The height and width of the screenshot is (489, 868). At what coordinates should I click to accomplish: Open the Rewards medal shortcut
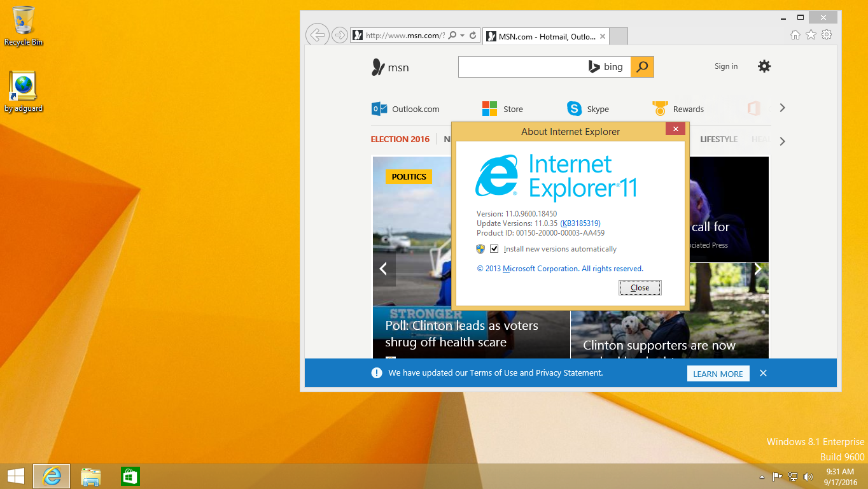(678, 109)
